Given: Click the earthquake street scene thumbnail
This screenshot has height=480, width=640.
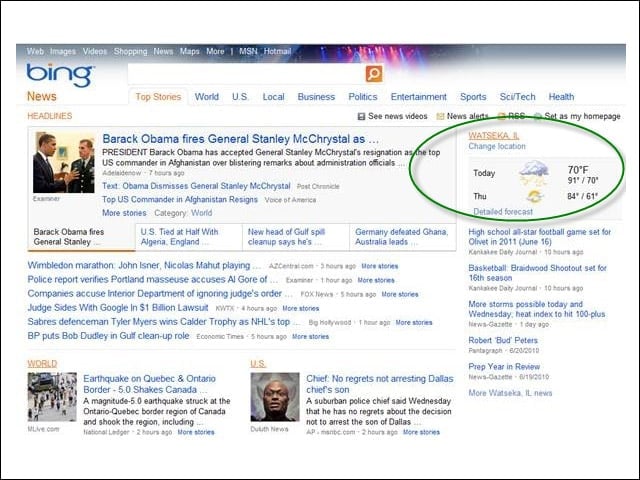Looking at the screenshot, I should click(52, 397).
